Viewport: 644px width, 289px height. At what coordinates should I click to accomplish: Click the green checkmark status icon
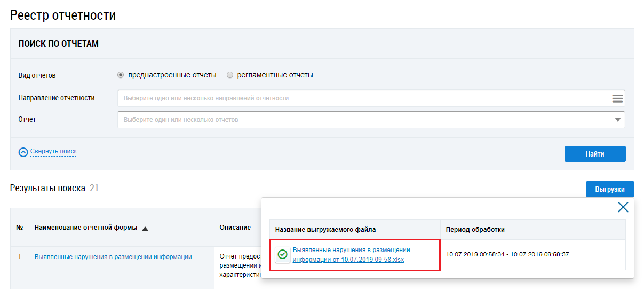283,255
